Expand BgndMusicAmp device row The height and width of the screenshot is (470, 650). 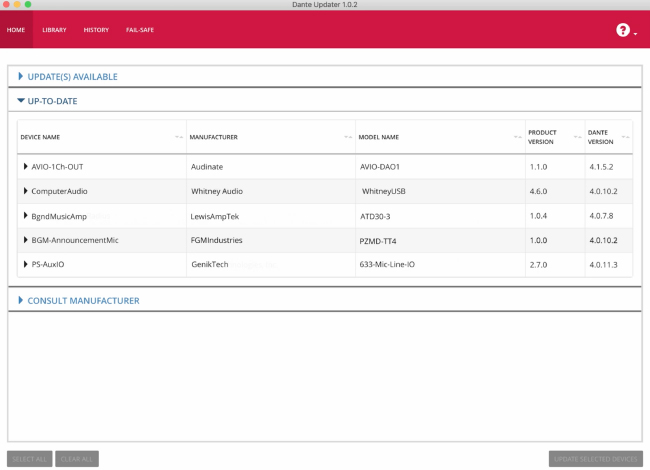pyautogui.click(x=26, y=216)
